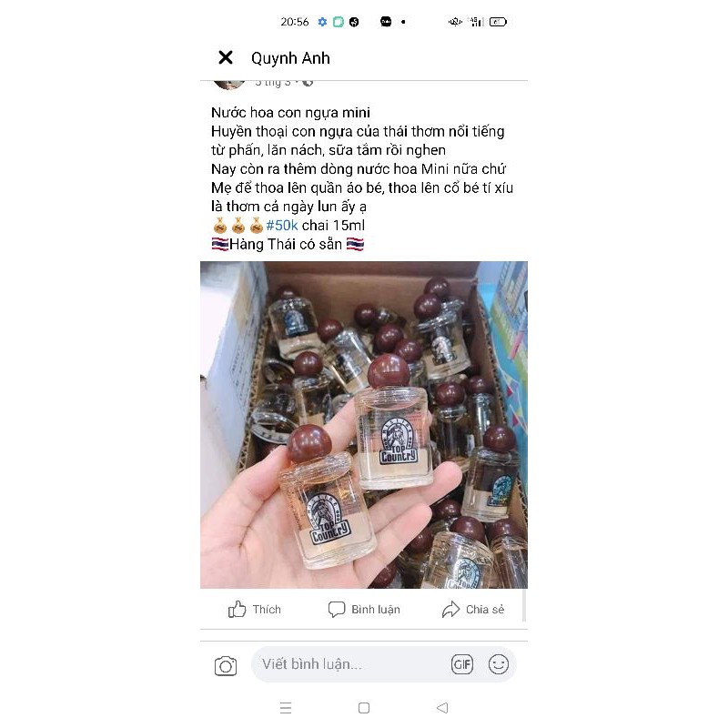The width and height of the screenshot is (728, 728).
Task: Open the emoji smiley picker
Action: [499, 664]
